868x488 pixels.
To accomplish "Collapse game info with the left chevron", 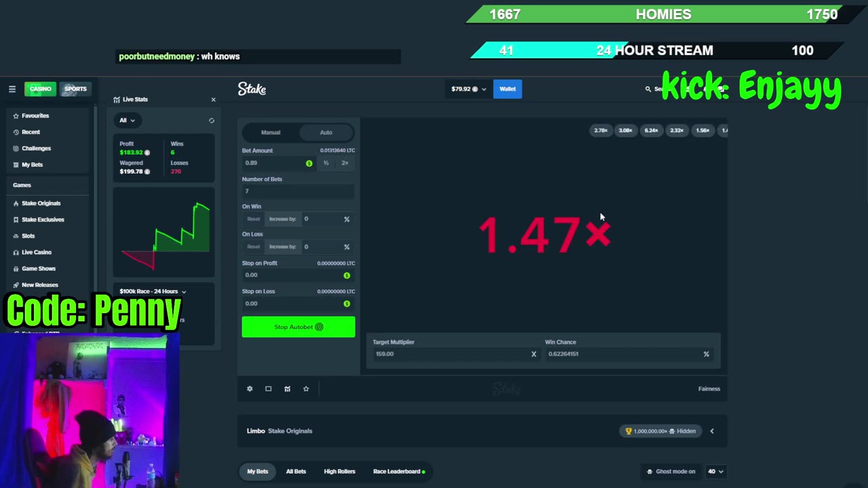I will tap(711, 431).
